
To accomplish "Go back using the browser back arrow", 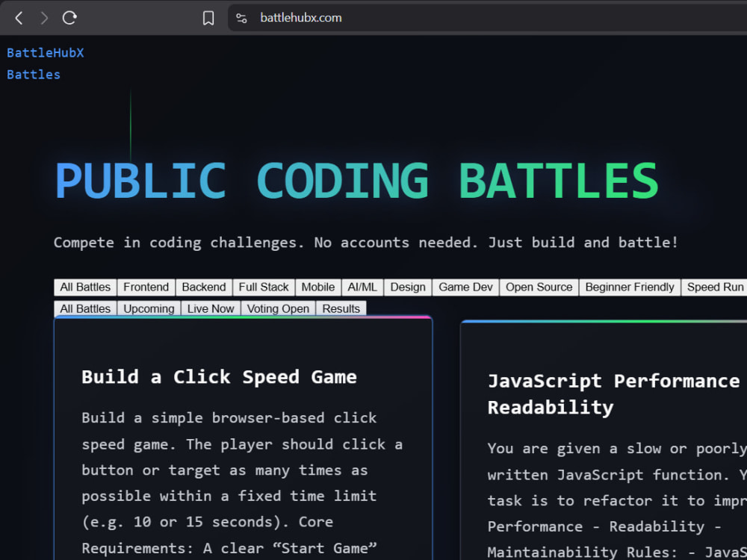I will click(19, 18).
